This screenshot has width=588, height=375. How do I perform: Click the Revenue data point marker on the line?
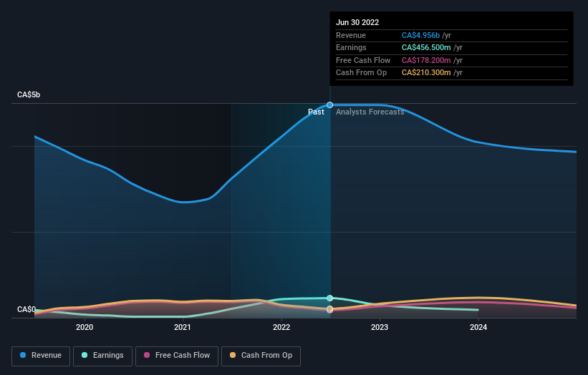tap(329, 105)
